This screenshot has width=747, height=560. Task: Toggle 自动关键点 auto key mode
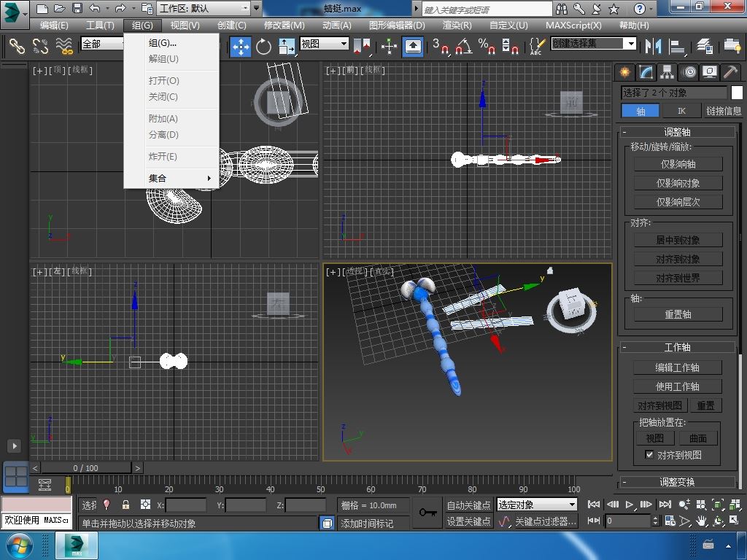468,505
